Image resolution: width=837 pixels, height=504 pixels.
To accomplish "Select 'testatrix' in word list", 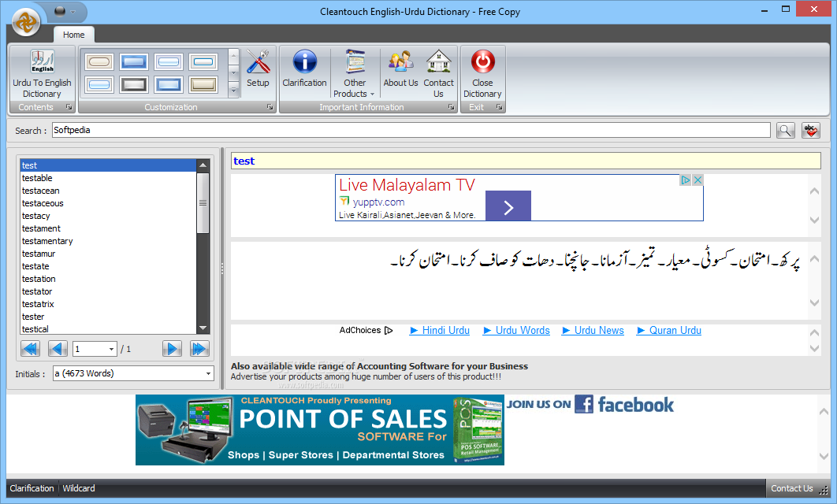I will (x=108, y=304).
